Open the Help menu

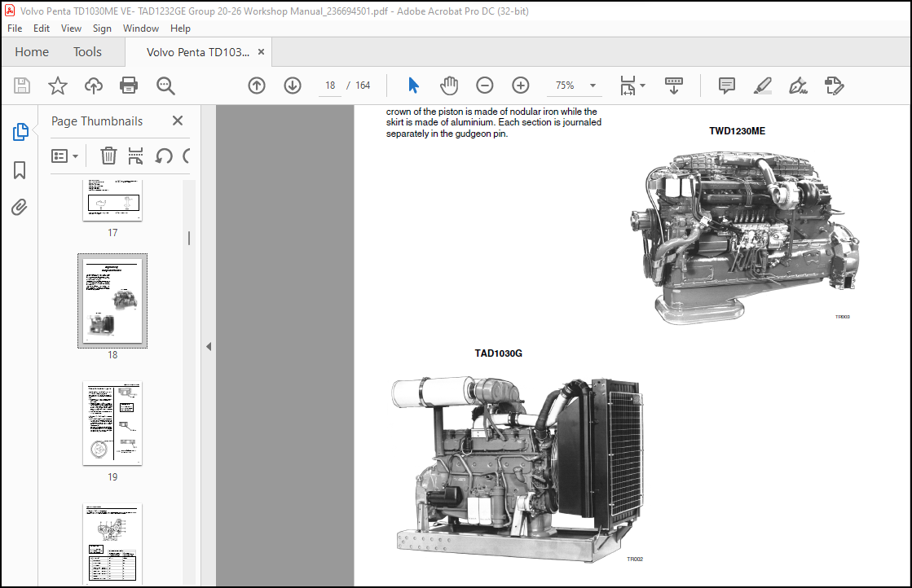[180, 28]
